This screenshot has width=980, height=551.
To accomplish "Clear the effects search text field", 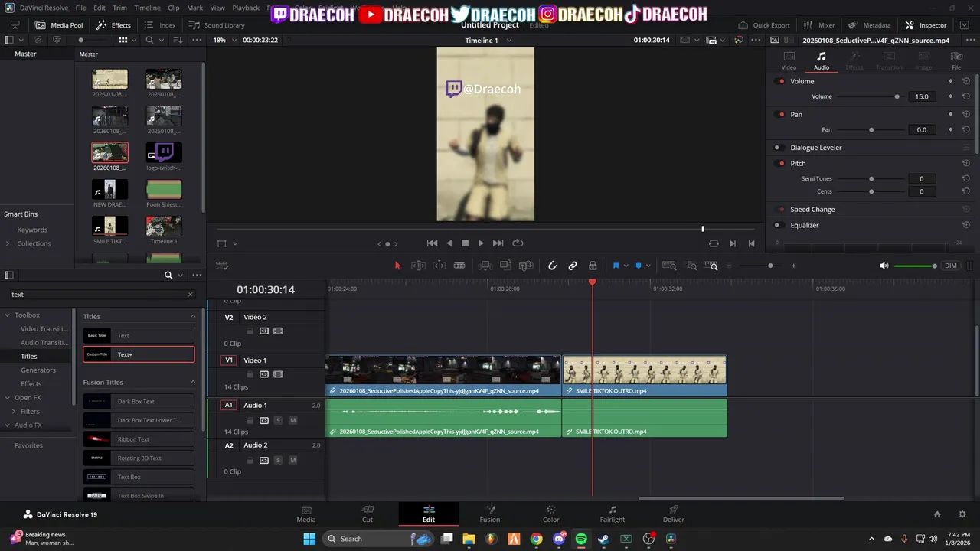I will [x=191, y=295].
